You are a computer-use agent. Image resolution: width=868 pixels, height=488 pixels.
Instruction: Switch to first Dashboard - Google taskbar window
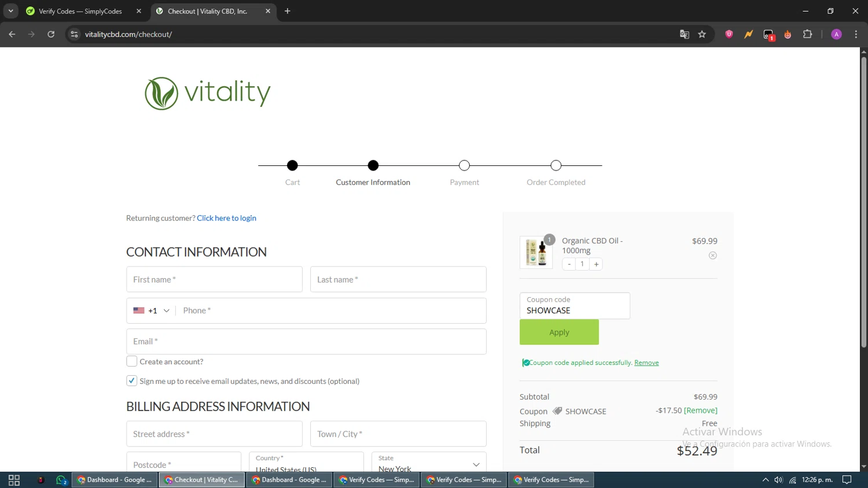click(x=115, y=480)
